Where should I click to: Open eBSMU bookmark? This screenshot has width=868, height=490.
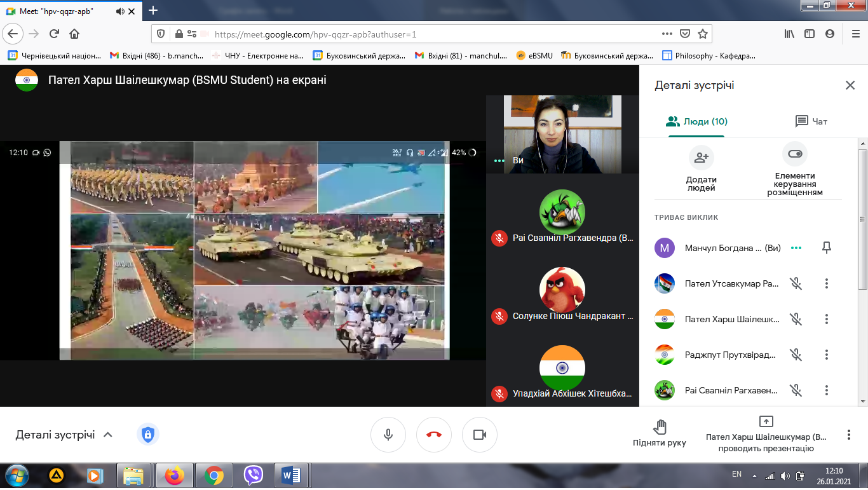(x=535, y=56)
